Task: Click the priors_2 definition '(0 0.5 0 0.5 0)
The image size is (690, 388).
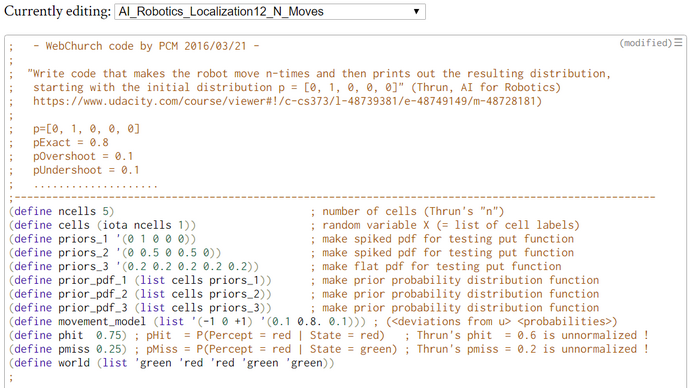Action: click(x=115, y=253)
